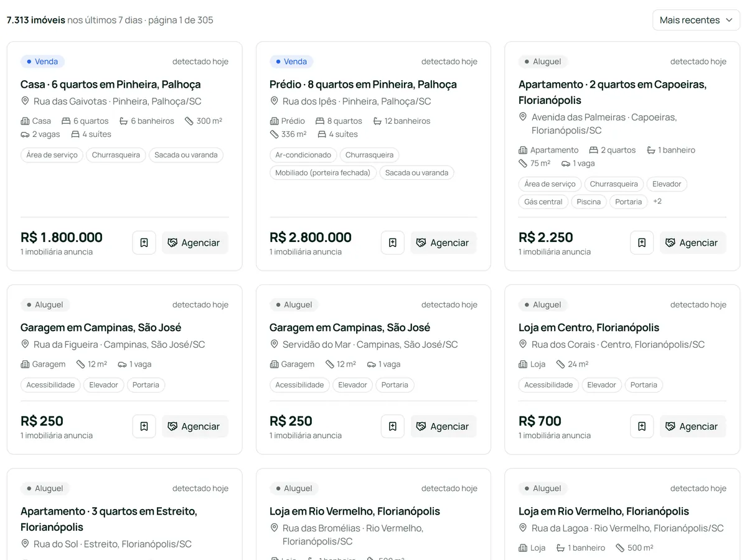Open Loja em Centro, Florianópolis title

click(589, 327)
